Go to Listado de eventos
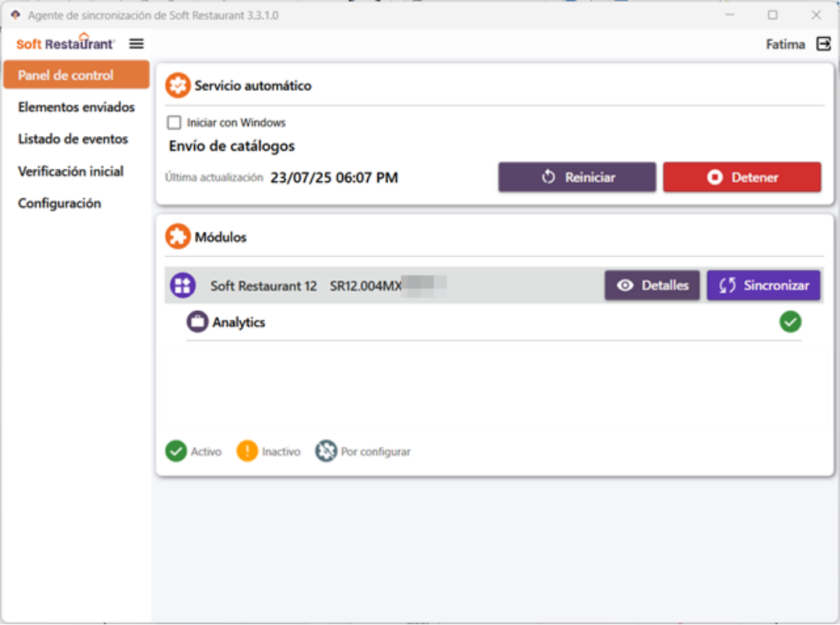840x625 pixels. click(x=72, y=139)
